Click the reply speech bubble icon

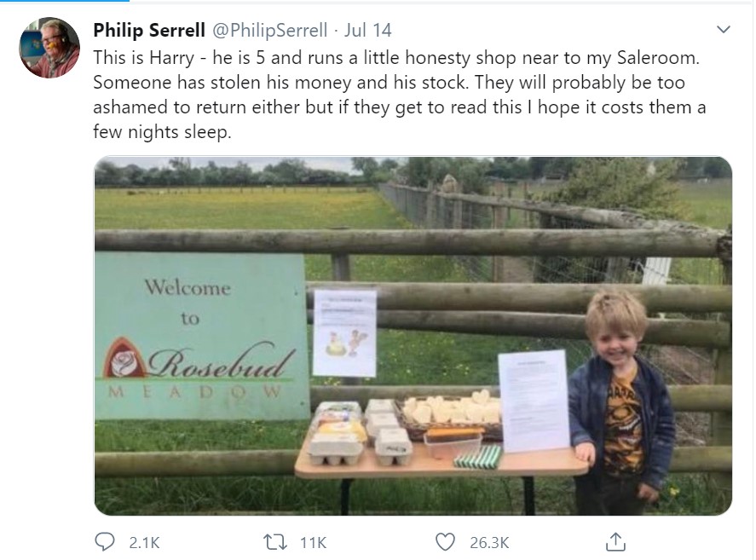[104, 542]
